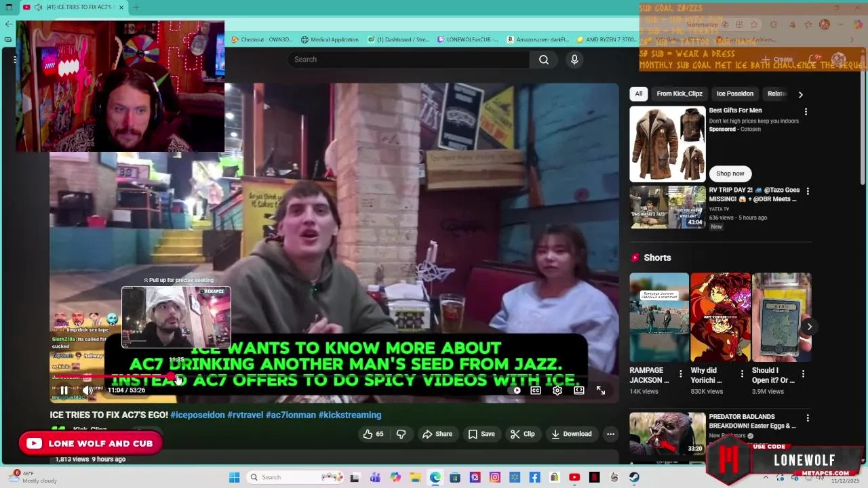Switch to theater mode in the player
The width and height of the screenshot is (868, 488).
pyautogui.click(x=579, y=390)
